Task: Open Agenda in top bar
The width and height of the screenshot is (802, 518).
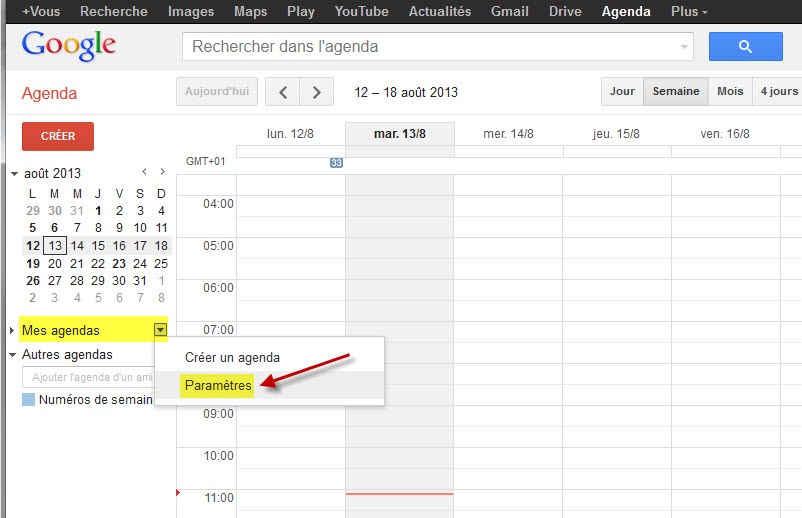Action: pos(626,11)
